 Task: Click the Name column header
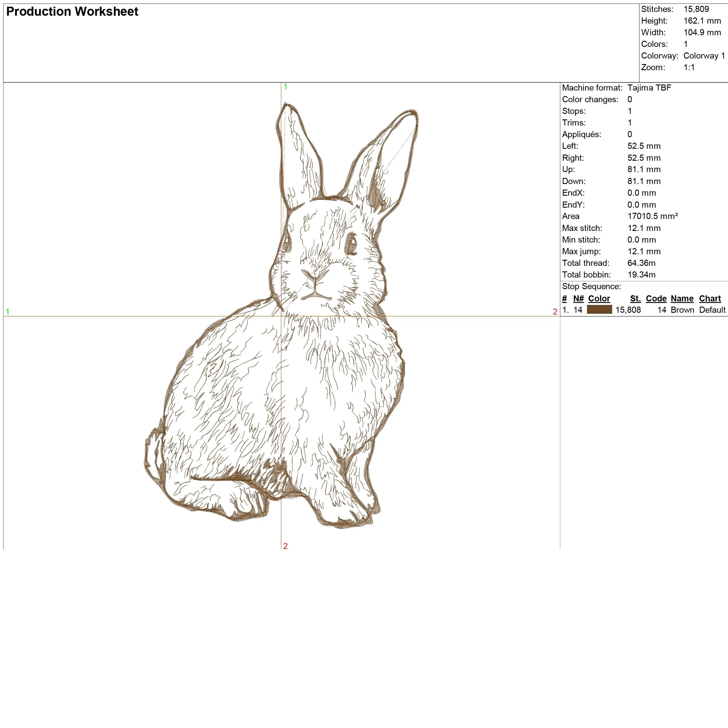(682, 298)
